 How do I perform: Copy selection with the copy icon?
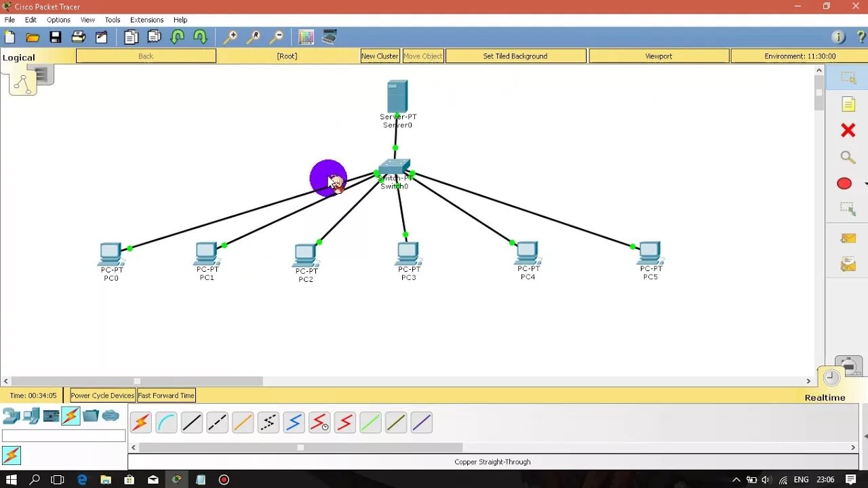pos(132,37)
